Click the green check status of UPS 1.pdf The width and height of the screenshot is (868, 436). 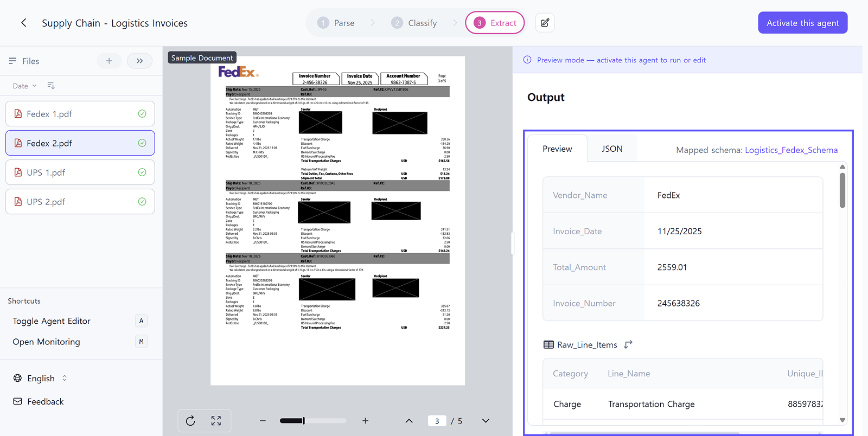pyautogui.click(x=142, y=172)
